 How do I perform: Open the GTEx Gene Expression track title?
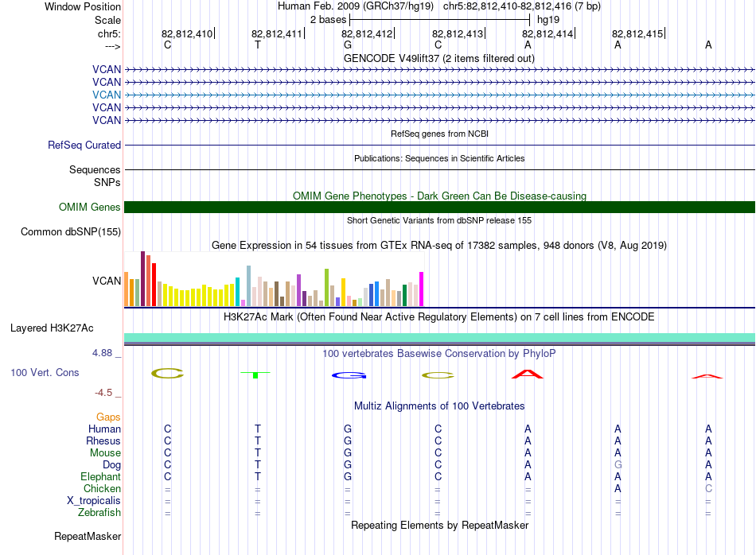[x=439, y=245]
